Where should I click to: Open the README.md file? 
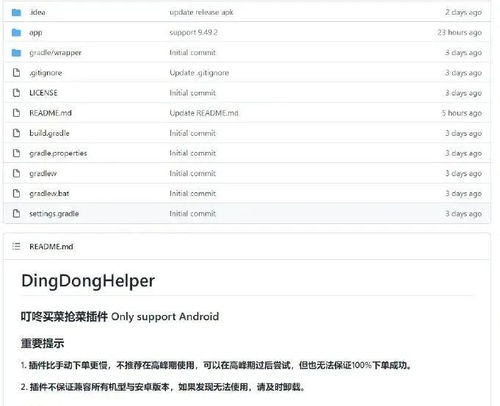point(50,113)
